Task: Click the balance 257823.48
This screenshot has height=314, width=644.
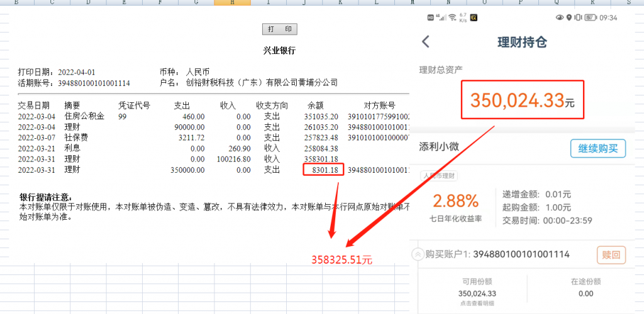Action: click(321, 138)
